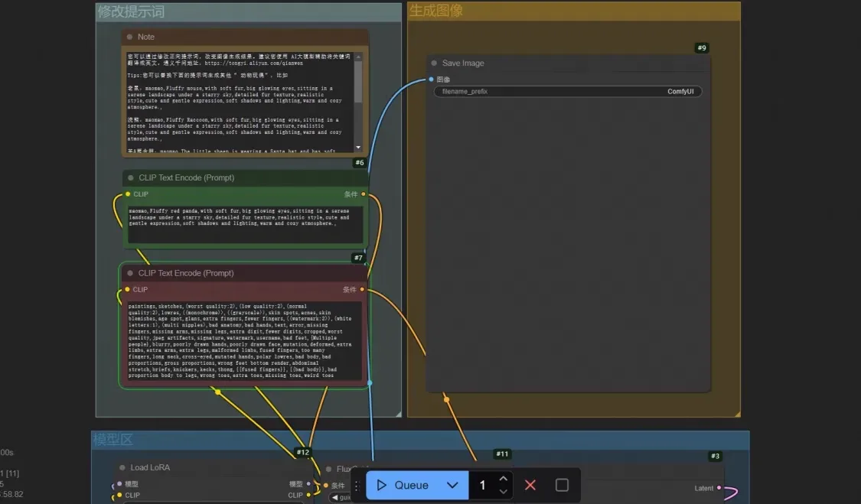This screenshot has width=861, height=504.
Task: Click the #7 node ID badge
Action: tap(359, 258)
